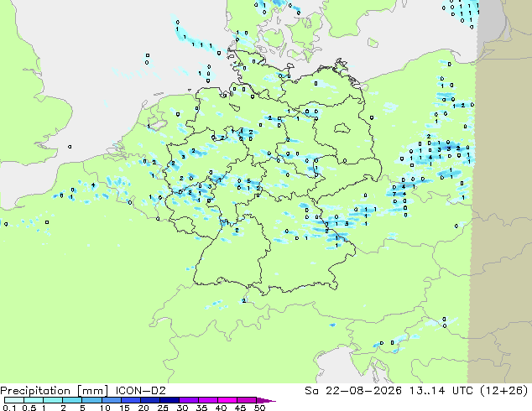Click the '20' legend scale value
The height and width of the screenshot is (411, 532).
tap(143, 408)
